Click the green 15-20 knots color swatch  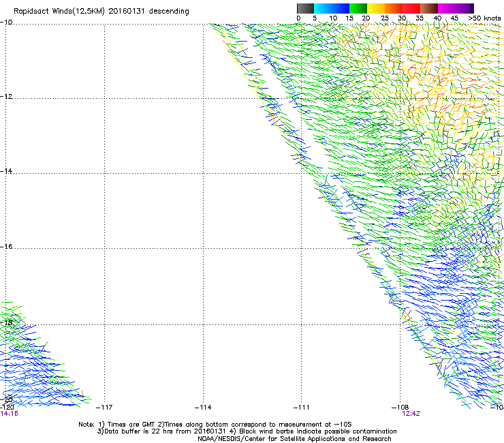(358, 8)
